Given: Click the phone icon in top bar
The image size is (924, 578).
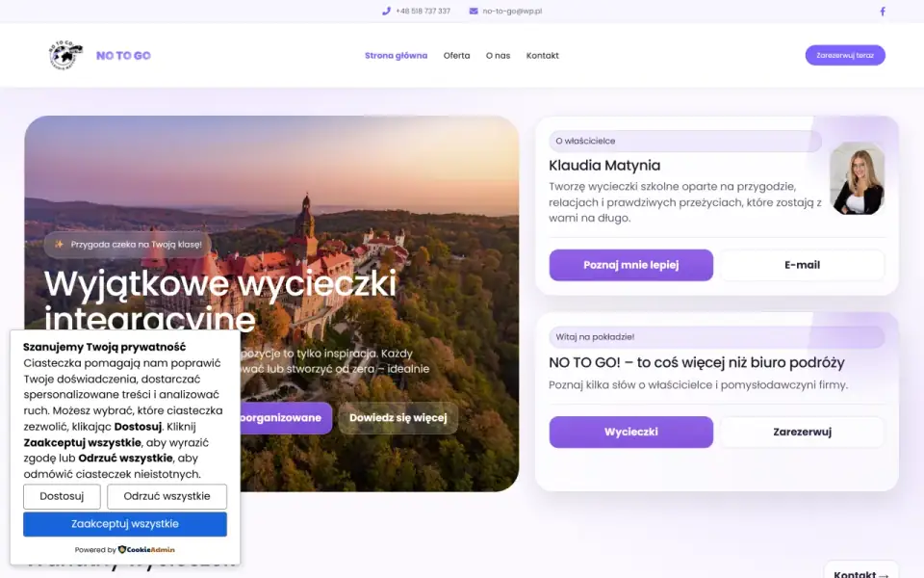Looking at the screenshot, I should click(x=386, y=12).
